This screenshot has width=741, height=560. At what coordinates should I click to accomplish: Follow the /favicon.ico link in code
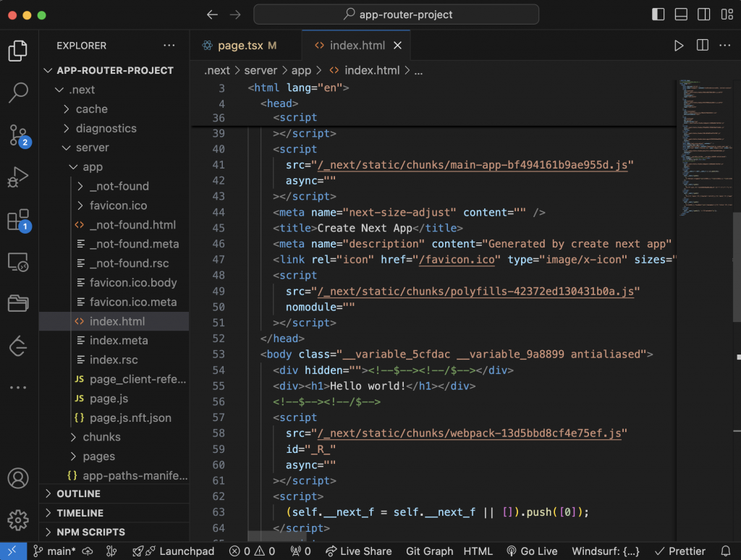457,260
